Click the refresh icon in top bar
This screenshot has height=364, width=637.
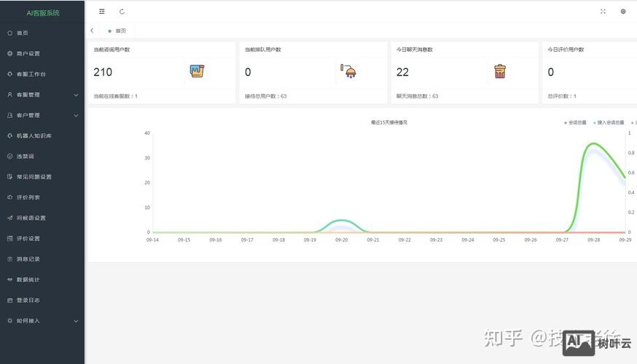[122, 12]
